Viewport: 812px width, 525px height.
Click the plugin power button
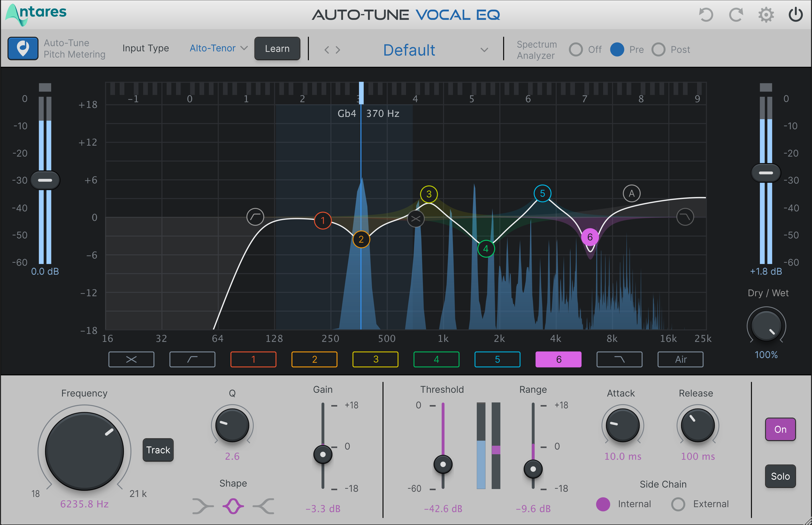[x=795, y=15]
